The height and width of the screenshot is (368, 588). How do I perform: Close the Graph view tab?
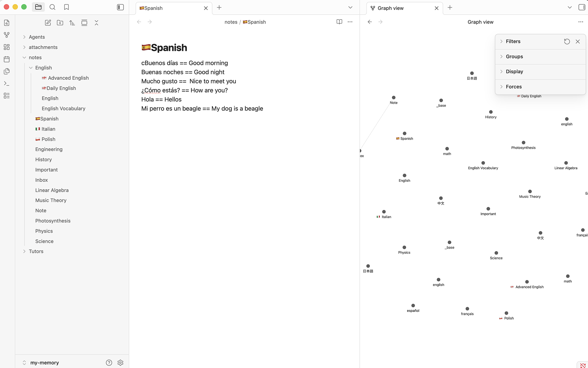[x=436, y=8]
